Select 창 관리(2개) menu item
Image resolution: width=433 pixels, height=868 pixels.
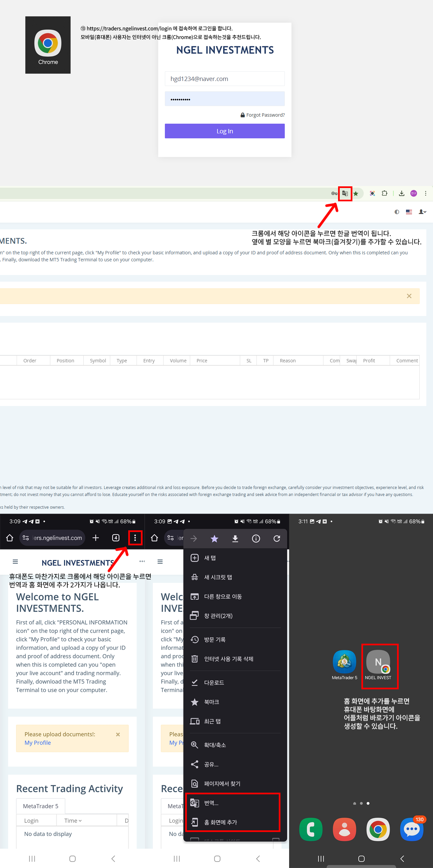tap(235, 616)
